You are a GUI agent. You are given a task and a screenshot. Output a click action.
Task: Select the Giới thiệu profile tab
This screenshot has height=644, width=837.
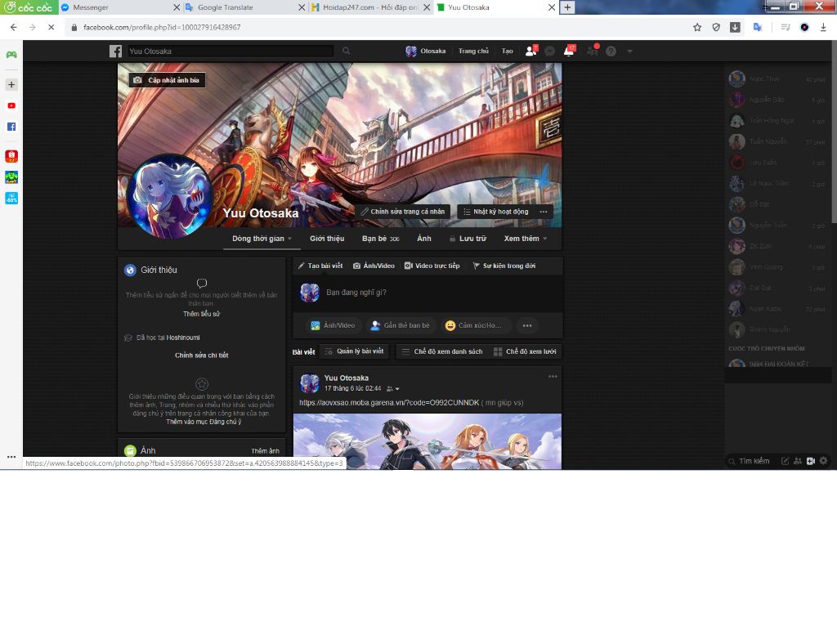pos(327,239)
